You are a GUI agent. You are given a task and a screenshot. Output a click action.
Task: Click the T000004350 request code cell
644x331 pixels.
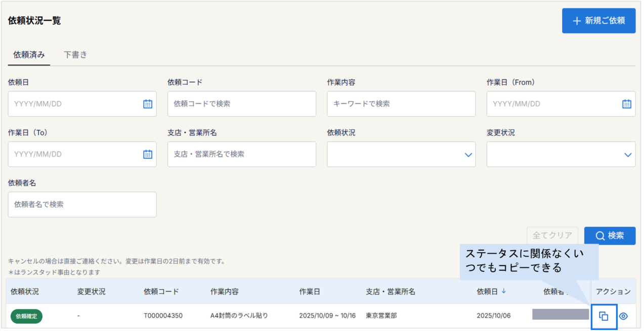click(x=163, y=316)
